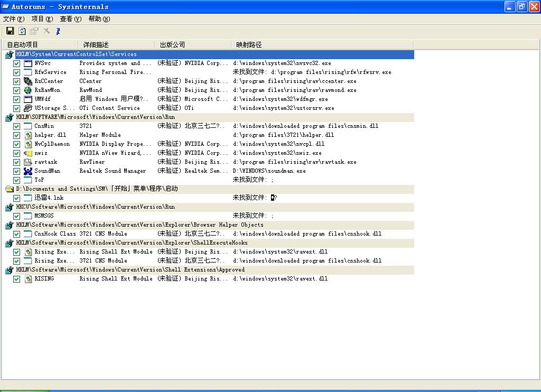Screen dimensions: 541x392
Task: Click the greyed-out Delete X toolbar icon
Action: click(46, 31)
